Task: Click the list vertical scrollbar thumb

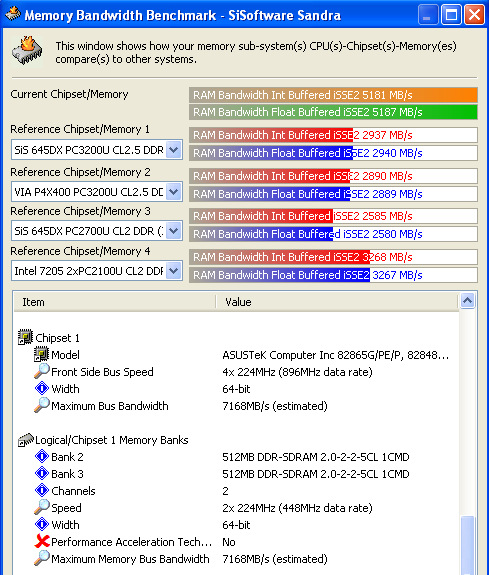Action: click(467, 545)
